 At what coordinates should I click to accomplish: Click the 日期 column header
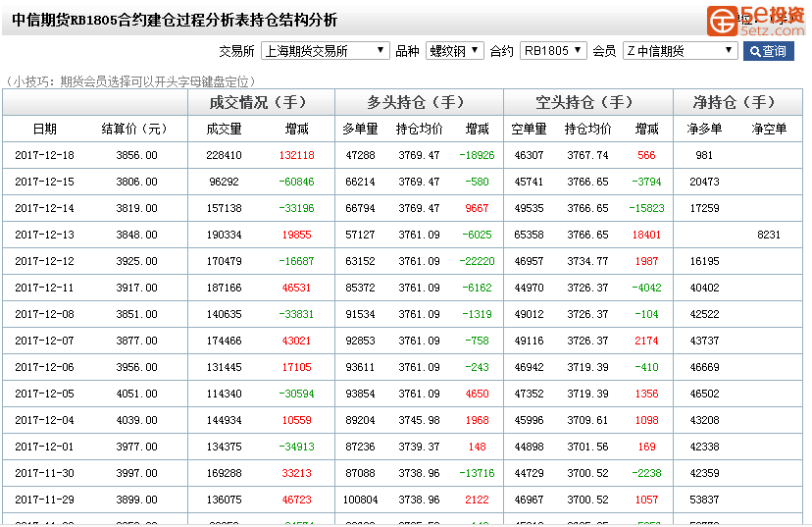tap(44, 129)
